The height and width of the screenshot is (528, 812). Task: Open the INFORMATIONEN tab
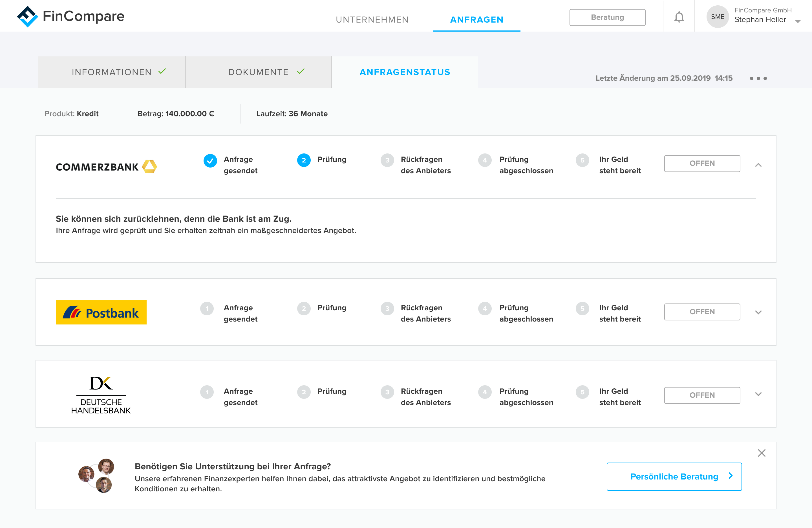pos(112,72)
